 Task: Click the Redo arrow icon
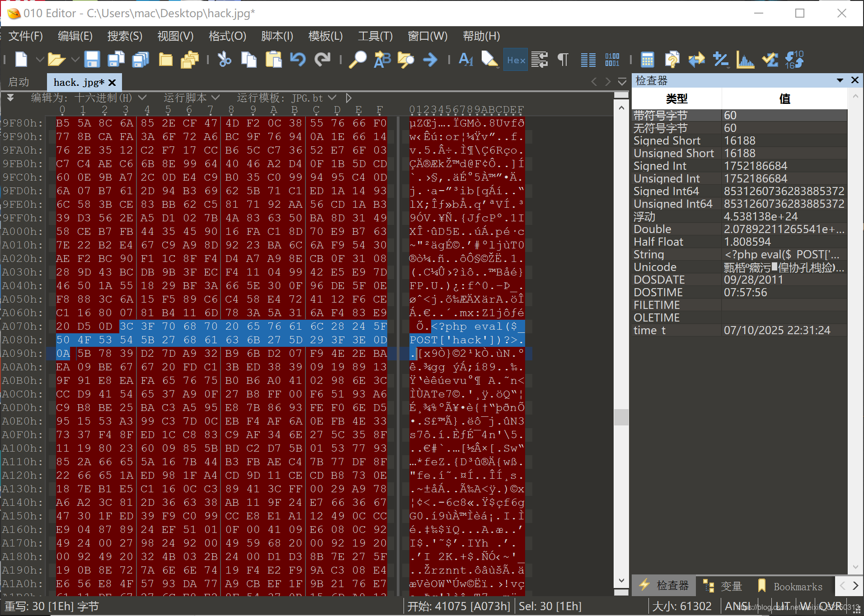pyautogui.click(x=322, y=59)
